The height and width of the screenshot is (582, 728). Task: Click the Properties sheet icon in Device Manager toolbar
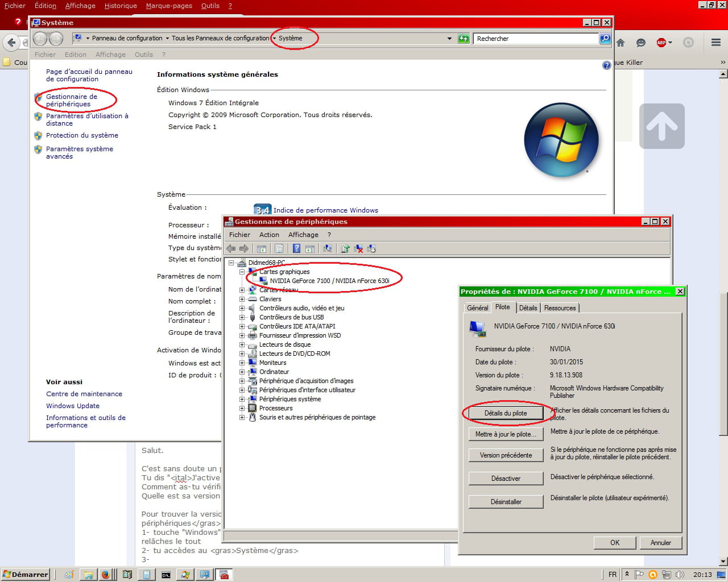click(x=279, y=248)
